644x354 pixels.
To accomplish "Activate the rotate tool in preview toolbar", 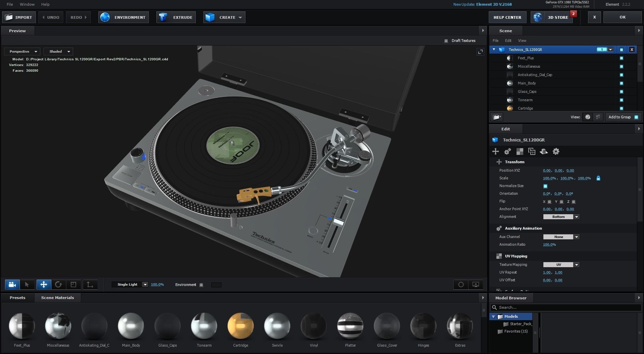I will 58,285.
